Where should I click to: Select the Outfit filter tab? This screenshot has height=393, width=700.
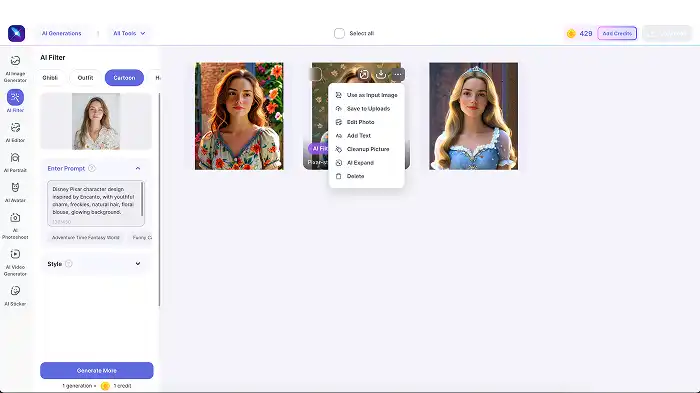click(85, 78)
